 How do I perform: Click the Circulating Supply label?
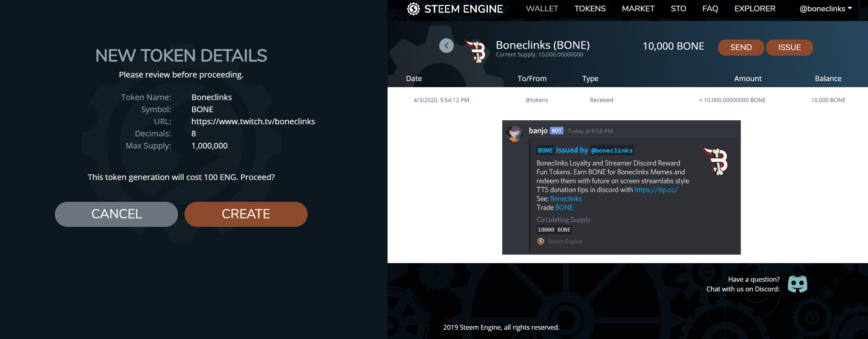(x=563, y=220)
